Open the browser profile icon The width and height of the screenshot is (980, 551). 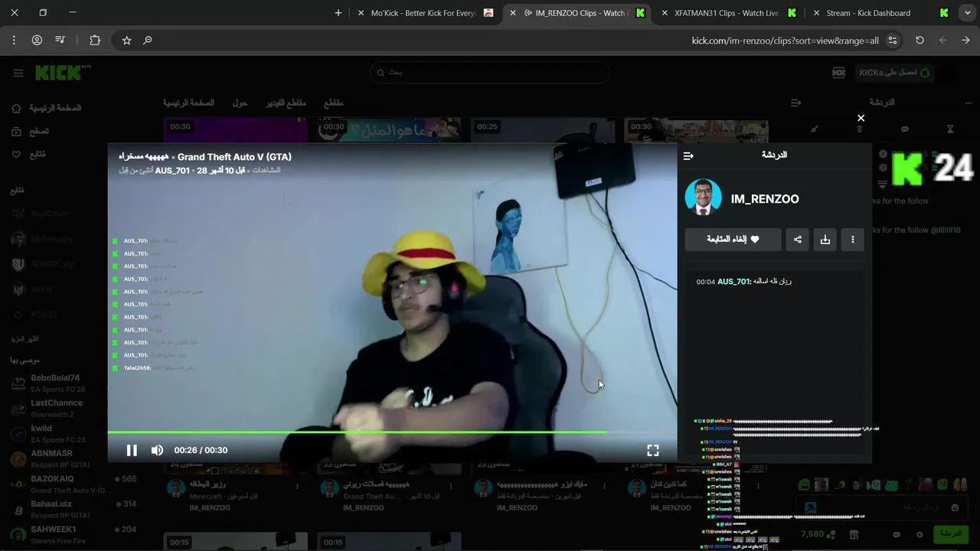click(x=37, y=40)
